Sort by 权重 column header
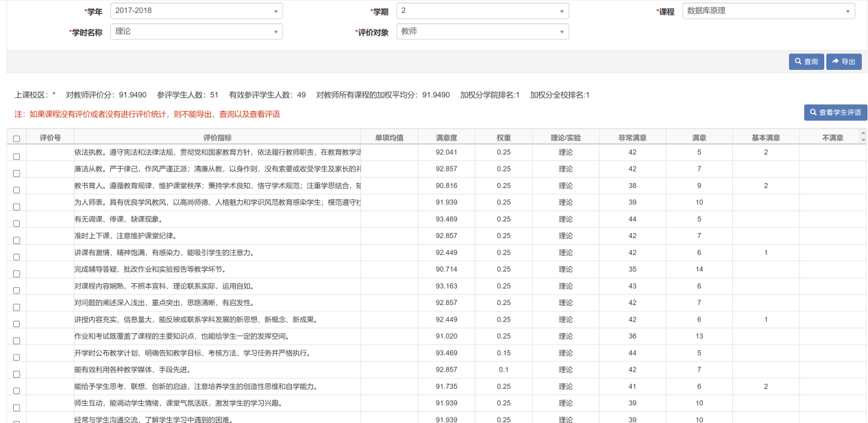Screen dimensions: 868x423 504,138
